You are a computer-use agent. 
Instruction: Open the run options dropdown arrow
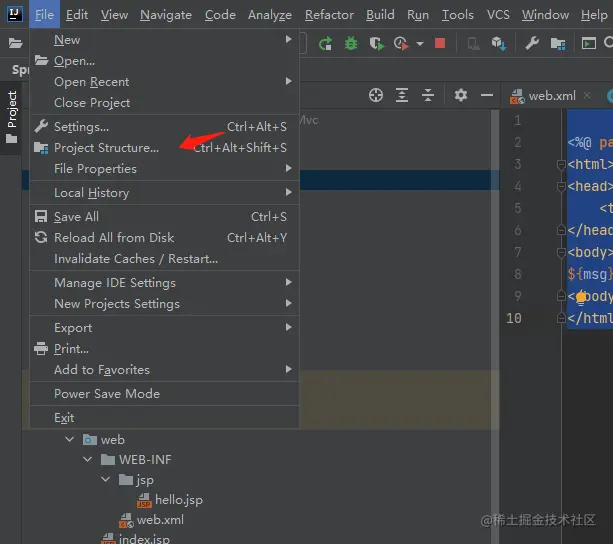[420, 44]
